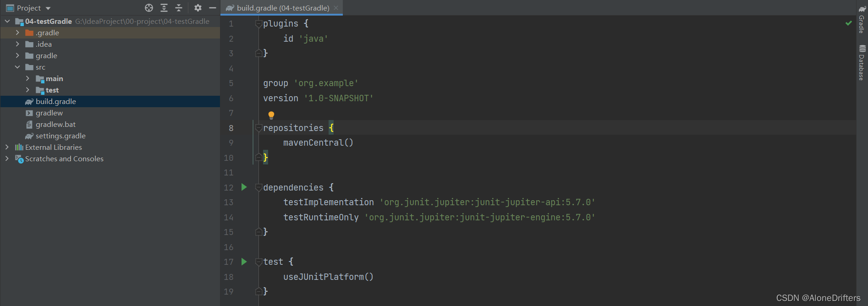Click fold end marker at line 3
The image size is (868, 306).
[x=258, y=53]
